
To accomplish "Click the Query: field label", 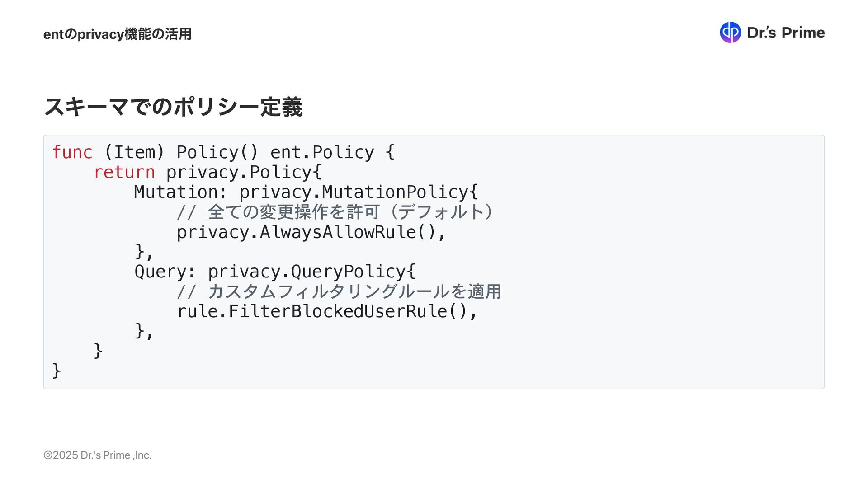I will point(165,272).
